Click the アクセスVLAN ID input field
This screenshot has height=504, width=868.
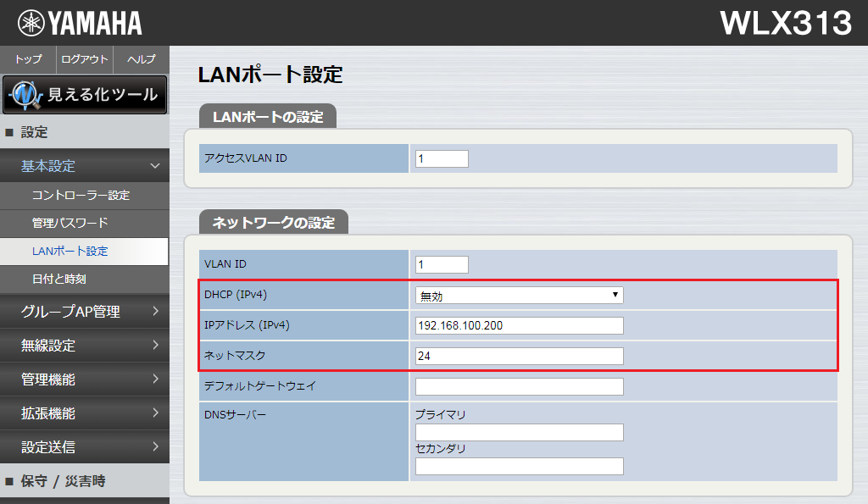click(x=441, y=158)
